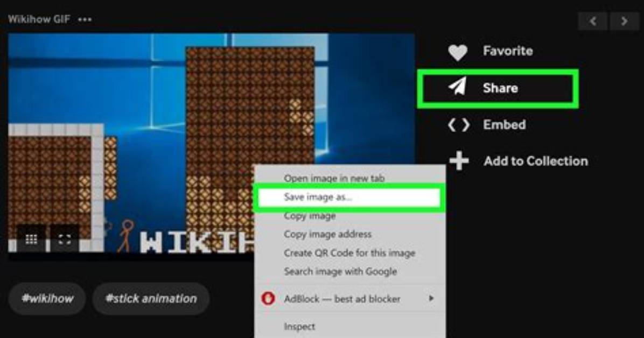This screenshot has height=338, width=644.
Task: Click the Embed text button
Action: (x=504, y=124)
